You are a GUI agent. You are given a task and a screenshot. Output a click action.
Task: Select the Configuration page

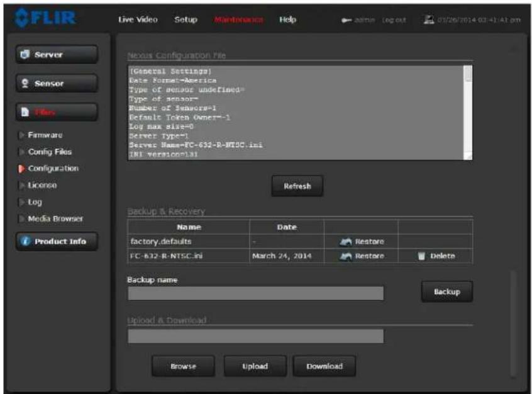(x=53, y=169)
